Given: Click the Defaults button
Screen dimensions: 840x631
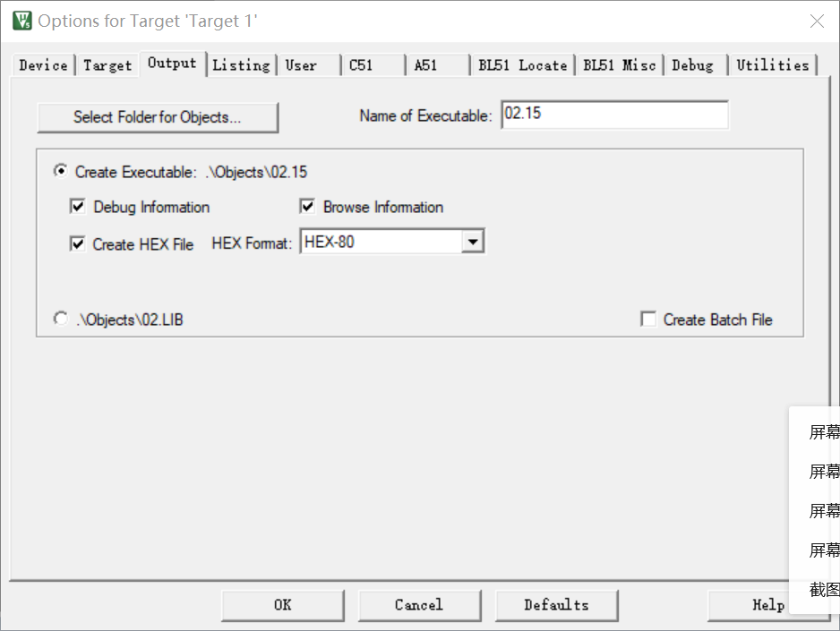Looking at the screenshot, I should [x=556, y=605].
